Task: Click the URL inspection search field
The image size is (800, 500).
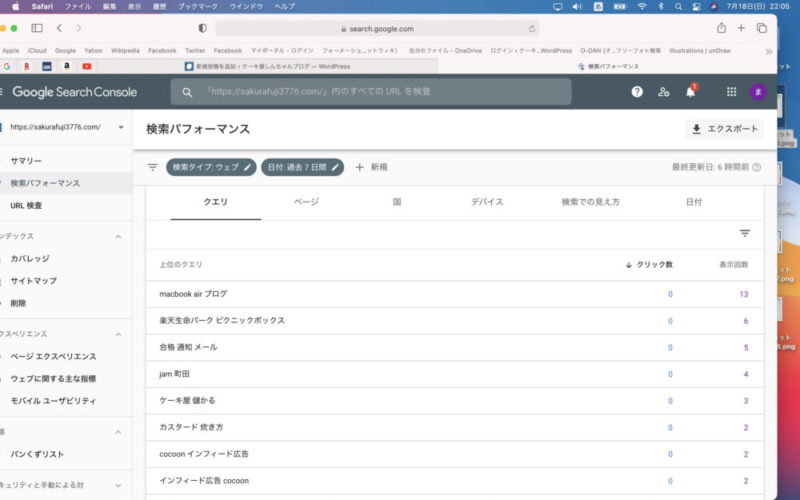Action: tap(371, 92)
